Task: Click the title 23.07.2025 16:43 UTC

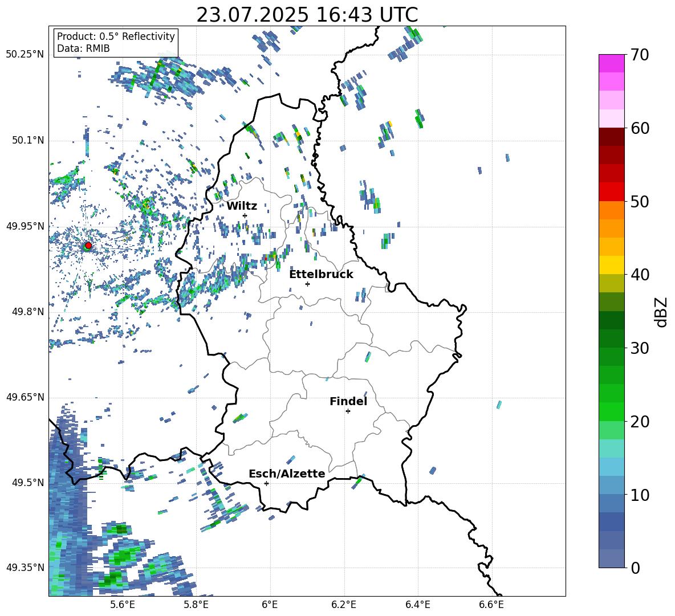Action: coord(307,15)
